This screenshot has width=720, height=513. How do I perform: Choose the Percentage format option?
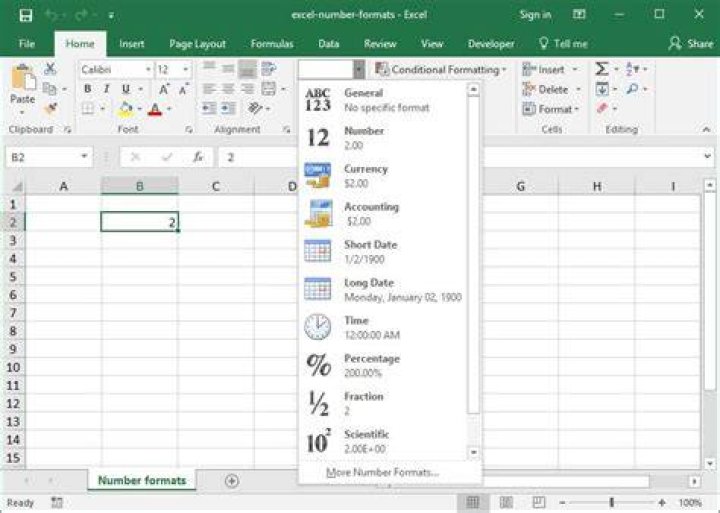pos(383,366)
